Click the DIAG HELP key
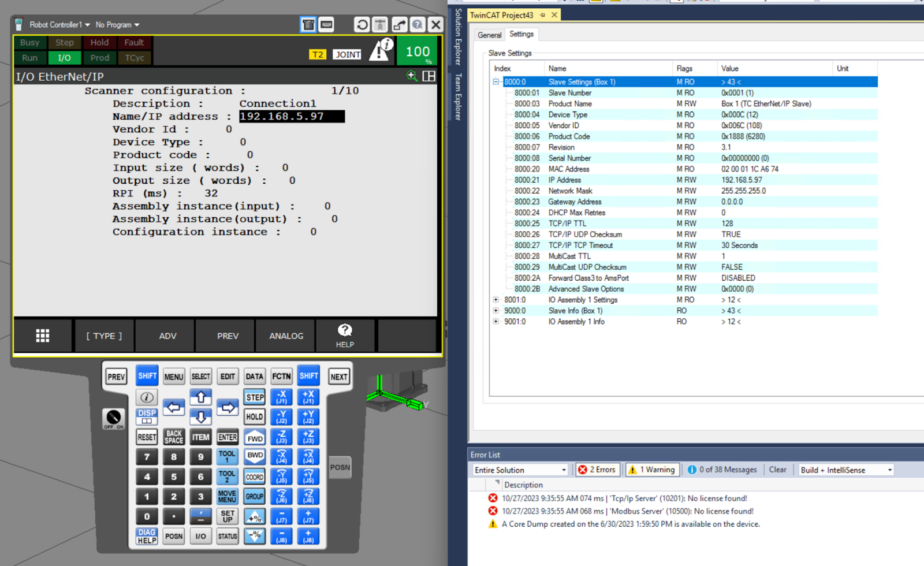 coord(147,536)
